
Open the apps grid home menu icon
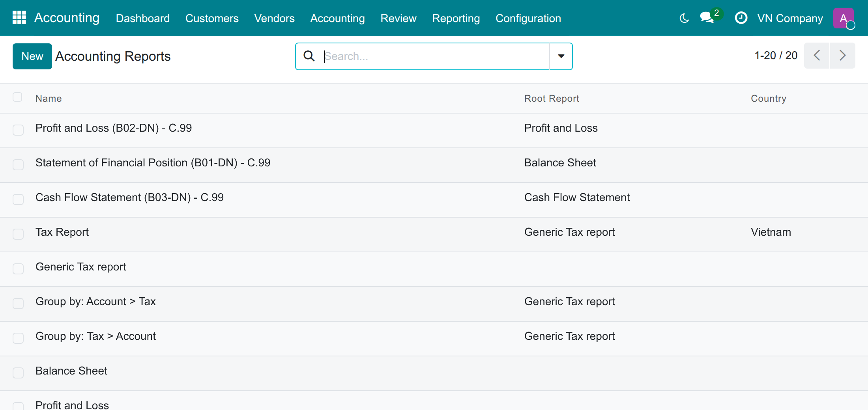pos(19,18)
